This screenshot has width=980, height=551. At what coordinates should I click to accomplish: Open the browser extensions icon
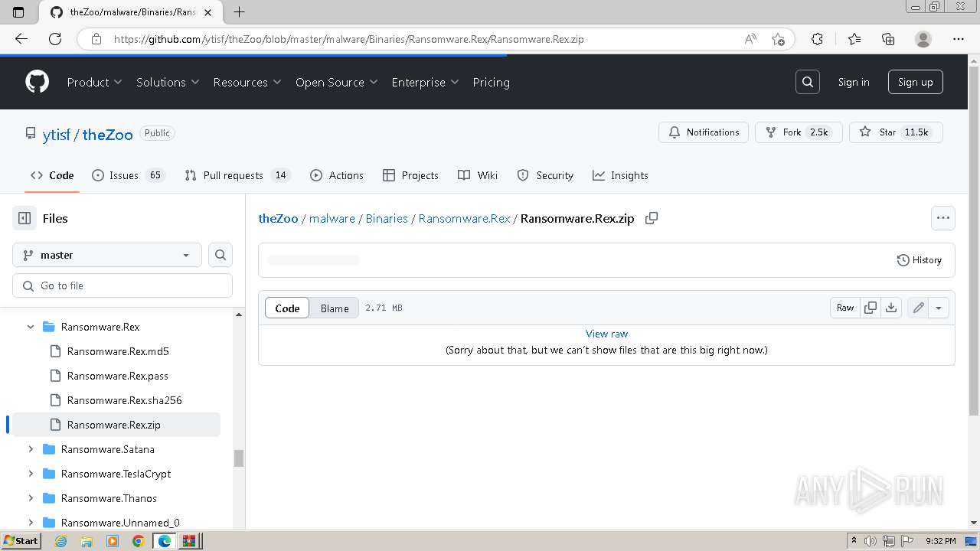tap(817, 39)
